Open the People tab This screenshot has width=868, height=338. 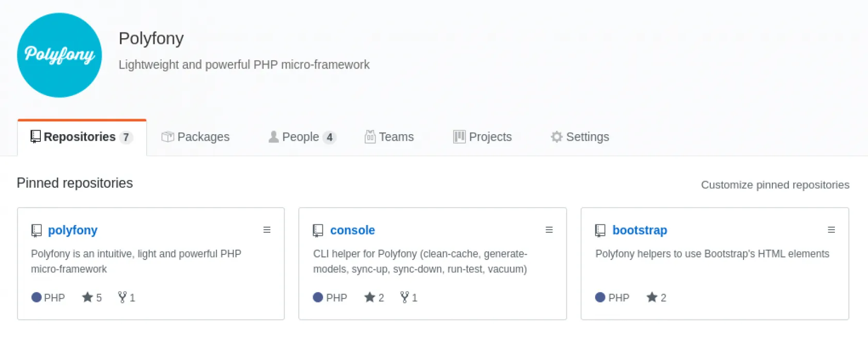click(302, 137)
